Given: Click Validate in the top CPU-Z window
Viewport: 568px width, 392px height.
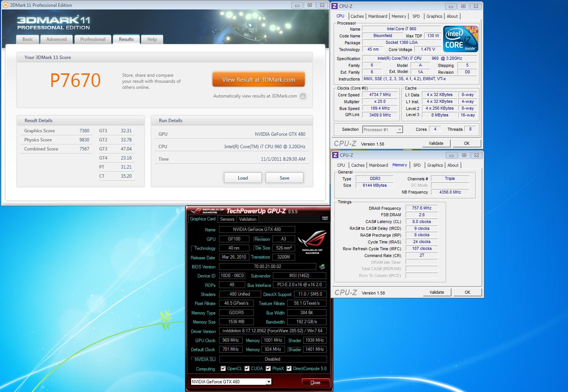Looking at the screenshot, I should (436, 143).
